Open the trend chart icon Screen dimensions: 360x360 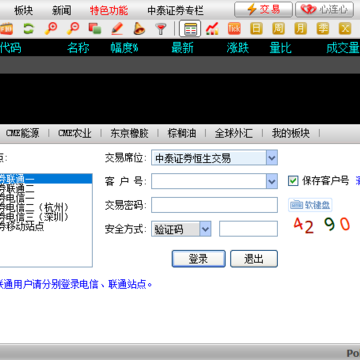point(212,29)
